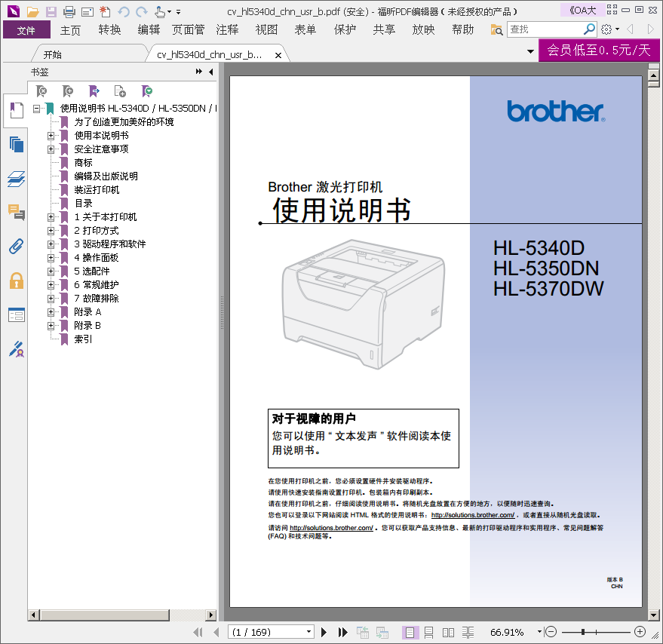Switch to the 转换 ribbon tab

tap(109, 30)
